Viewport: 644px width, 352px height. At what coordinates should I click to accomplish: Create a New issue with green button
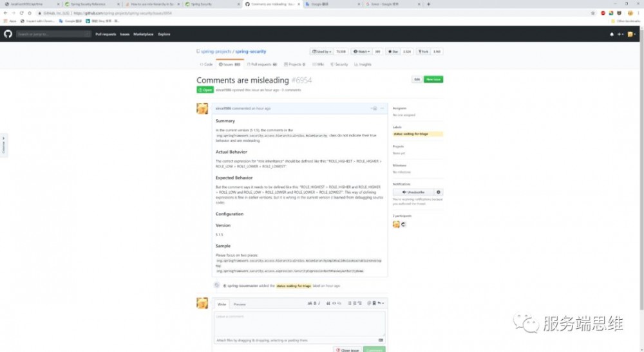click(x=433, y=79)
